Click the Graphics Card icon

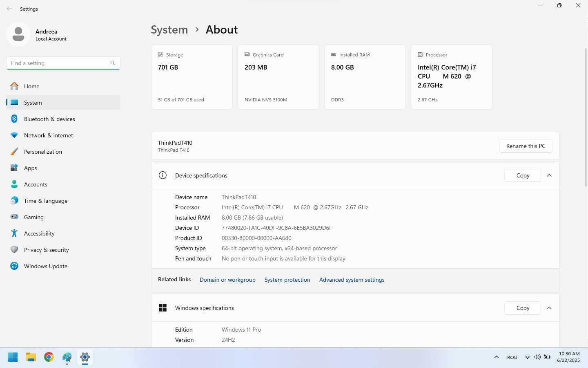point(247,54)
